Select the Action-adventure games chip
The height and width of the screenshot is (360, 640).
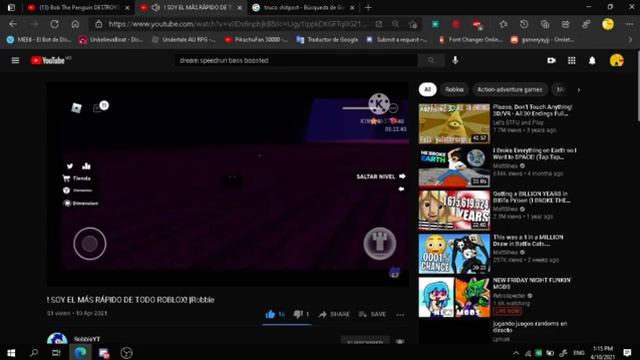[510, 89]
